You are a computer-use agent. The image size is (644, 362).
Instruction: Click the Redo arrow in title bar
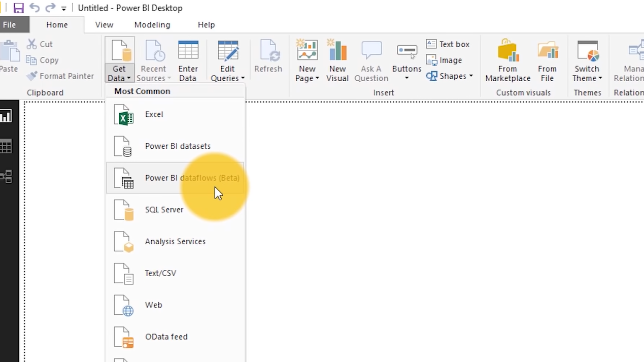click(x=50, y=8)
